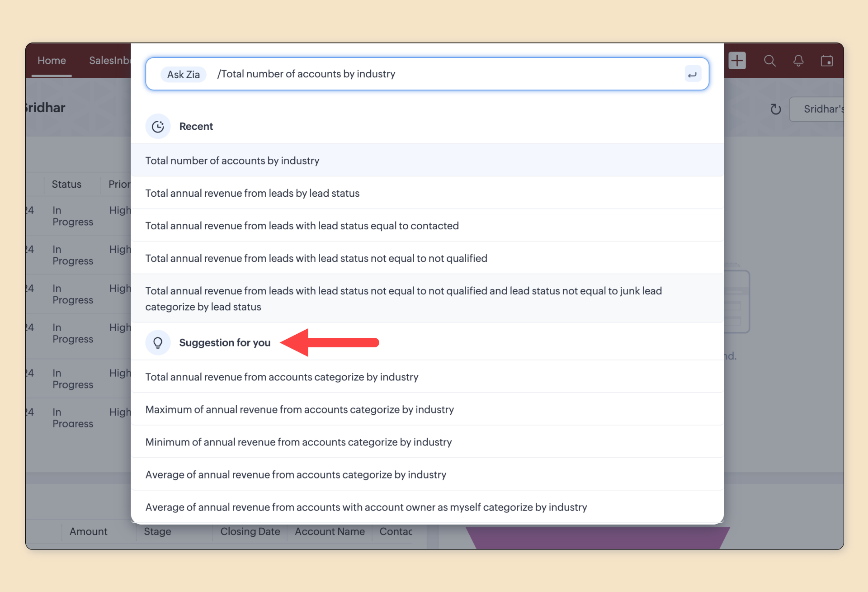Pick suggestion Minimum of annual revenue from accounts
The height and width of the screenshot is (592, 868).
[x=298, y=442]
